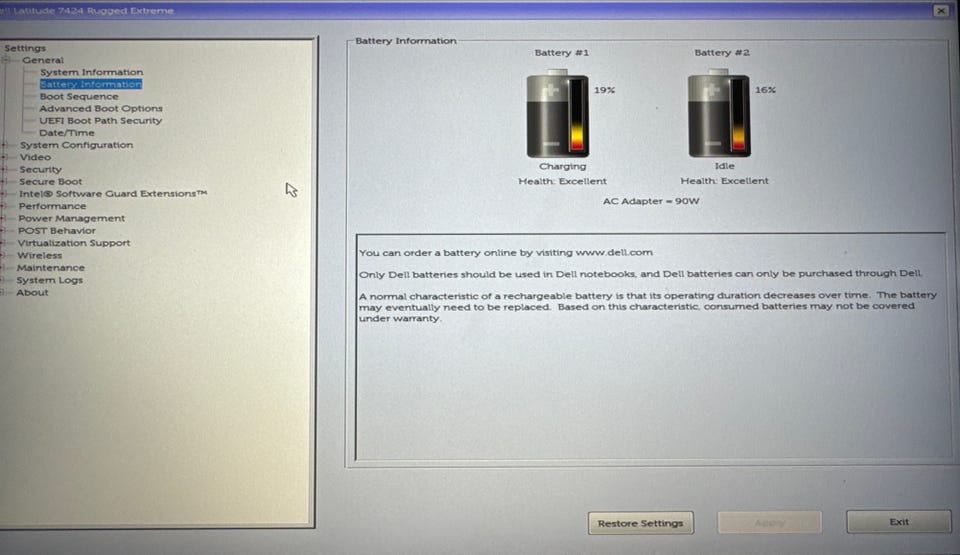Open Virtualization Support section
This screenshot has width=960, height=555.
coord(73,243)
